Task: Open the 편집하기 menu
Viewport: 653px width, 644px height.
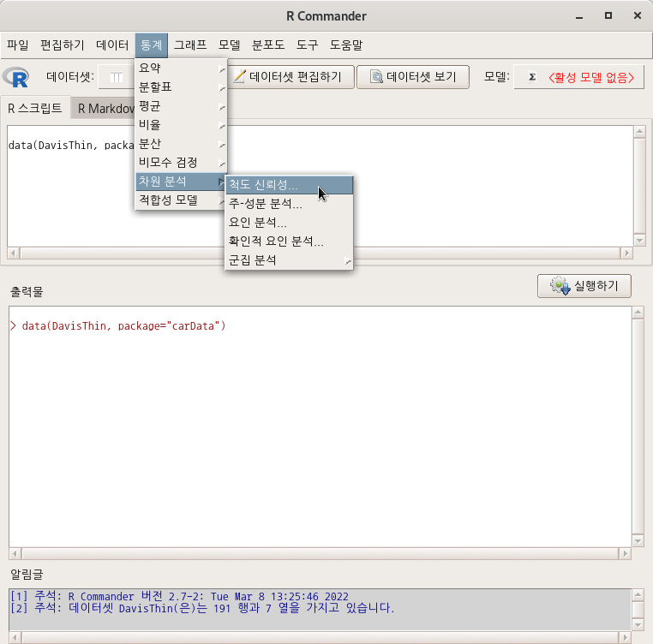Action: 62,45
